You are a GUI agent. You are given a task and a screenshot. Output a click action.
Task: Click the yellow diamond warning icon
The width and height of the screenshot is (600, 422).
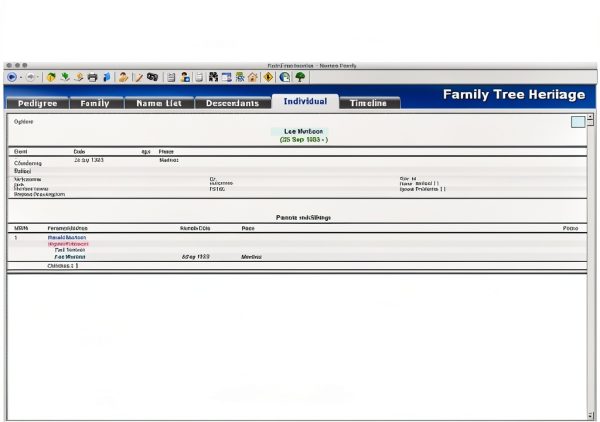click(x=269, y=77)
